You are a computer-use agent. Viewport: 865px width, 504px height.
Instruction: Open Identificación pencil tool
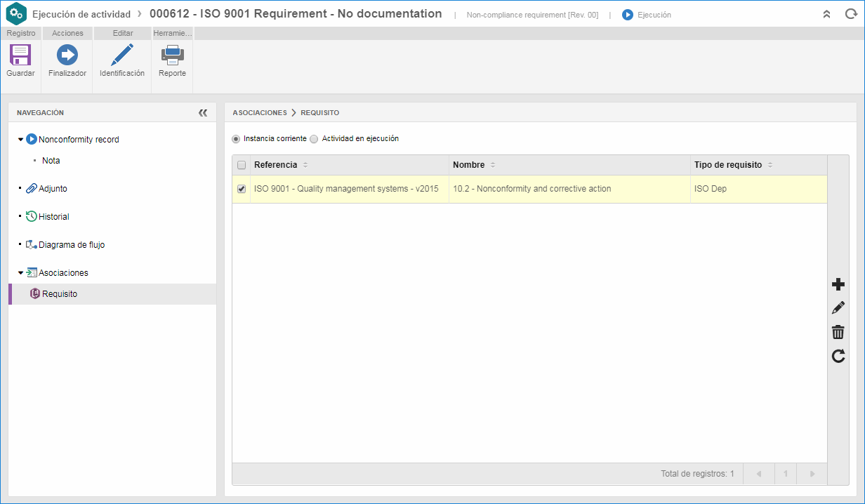[122, 55]
